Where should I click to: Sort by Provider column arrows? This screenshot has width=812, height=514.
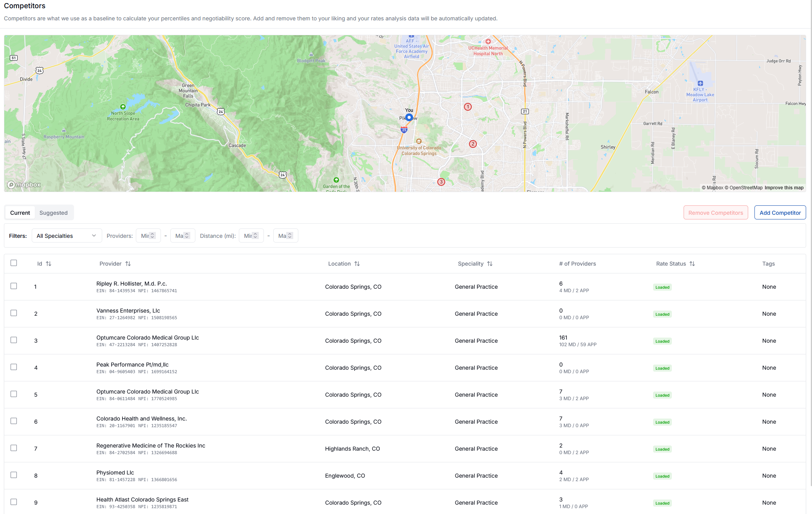(x=128, y=264)
